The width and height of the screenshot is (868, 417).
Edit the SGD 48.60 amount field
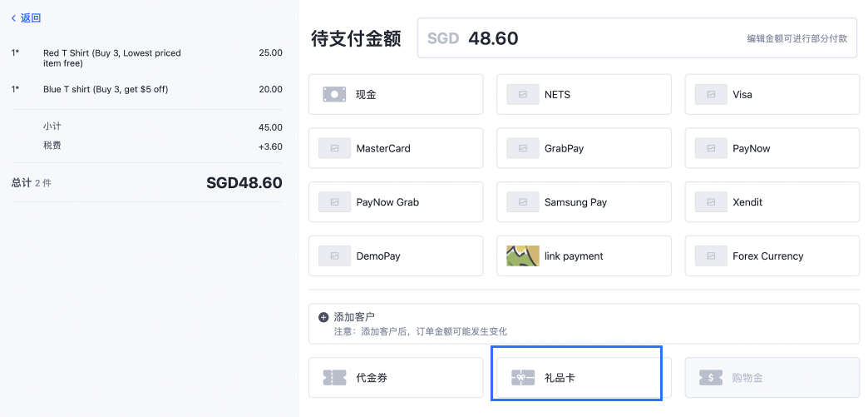637,37
